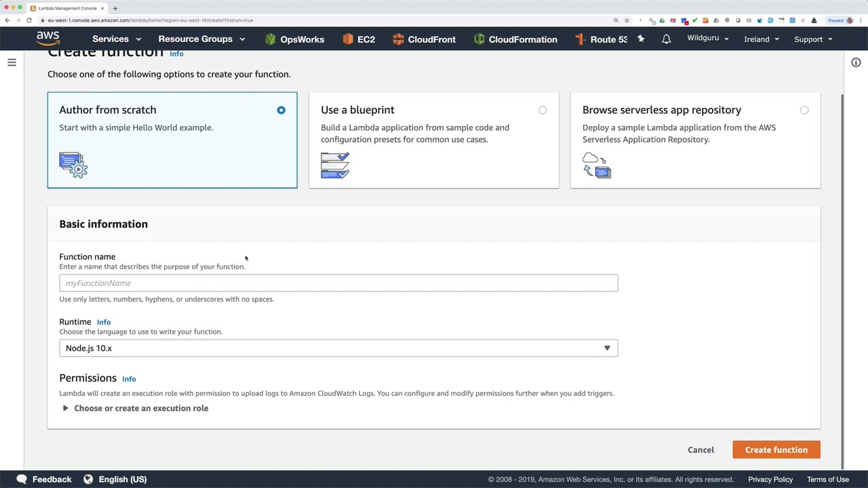Click the language globe icon
Screen dimensions: 868x488
click(88, 479)
